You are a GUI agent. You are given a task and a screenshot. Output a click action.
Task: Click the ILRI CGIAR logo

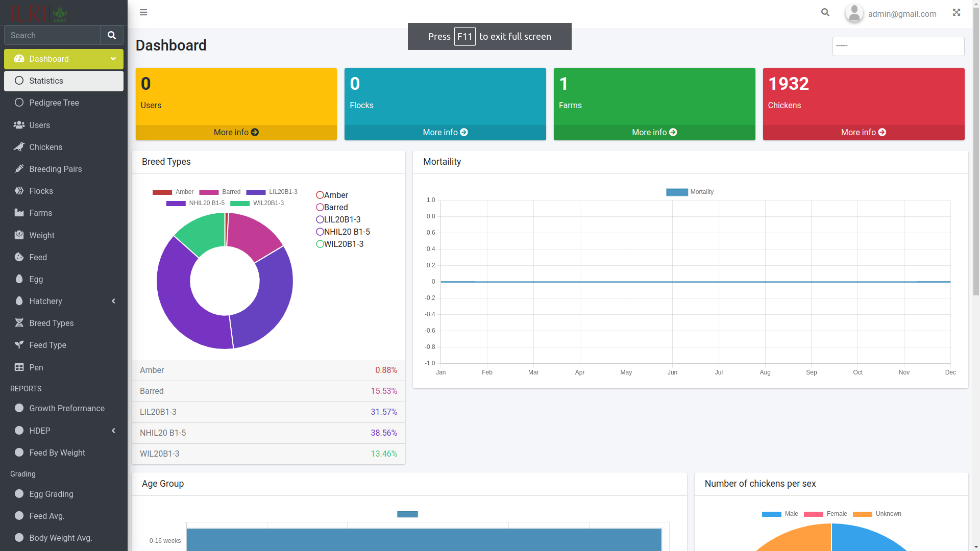tap(39, 13)
